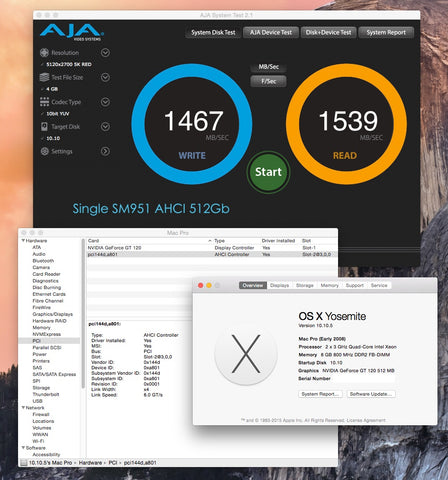Select SATA/SATA Express in the sidebar
This screenshot has height=480, width=448.
54,374
